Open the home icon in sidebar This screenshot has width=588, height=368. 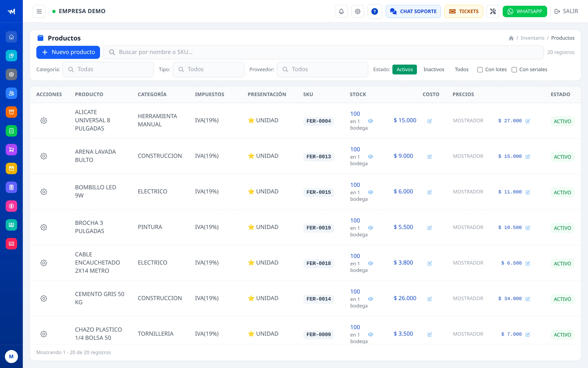click(x=11, y=37)
